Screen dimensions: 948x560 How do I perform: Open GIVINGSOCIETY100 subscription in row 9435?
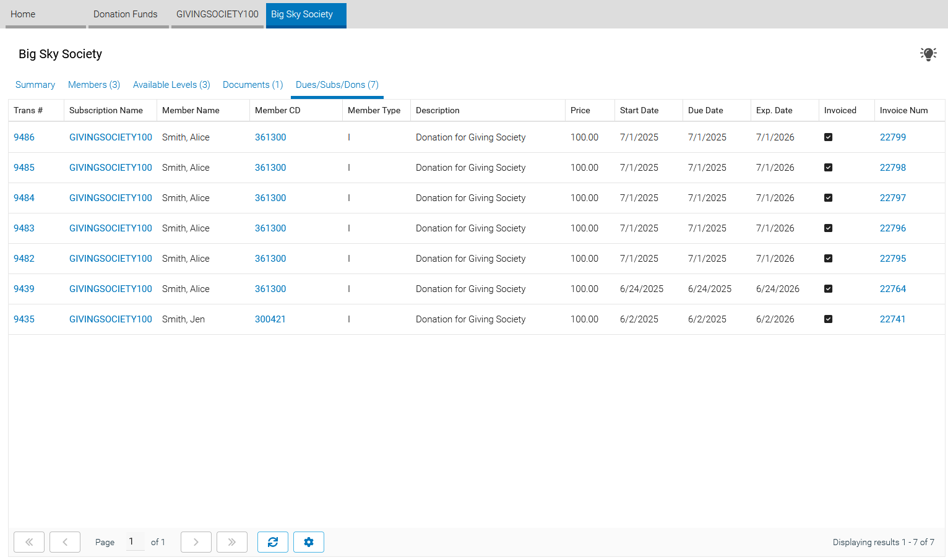coord(111,319)
